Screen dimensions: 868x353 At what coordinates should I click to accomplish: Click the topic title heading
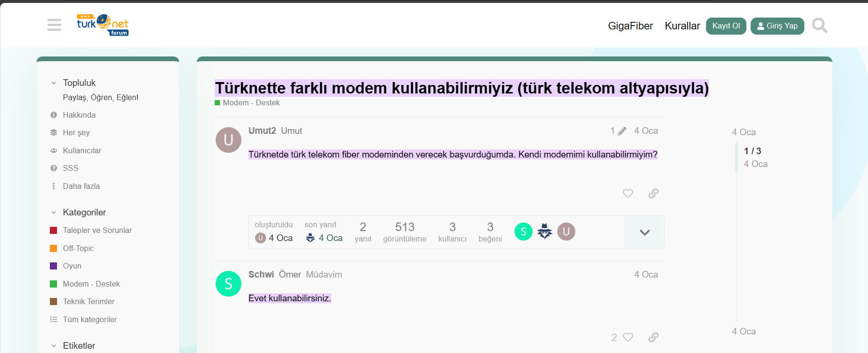(462, 88)
